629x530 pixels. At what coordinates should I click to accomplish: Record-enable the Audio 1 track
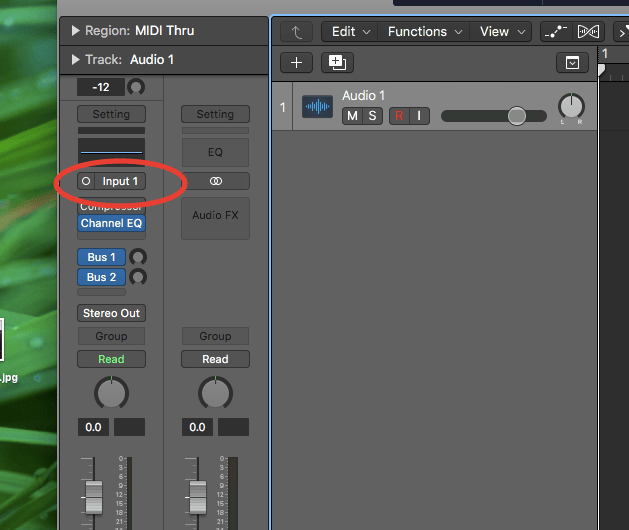click(399, 116)
